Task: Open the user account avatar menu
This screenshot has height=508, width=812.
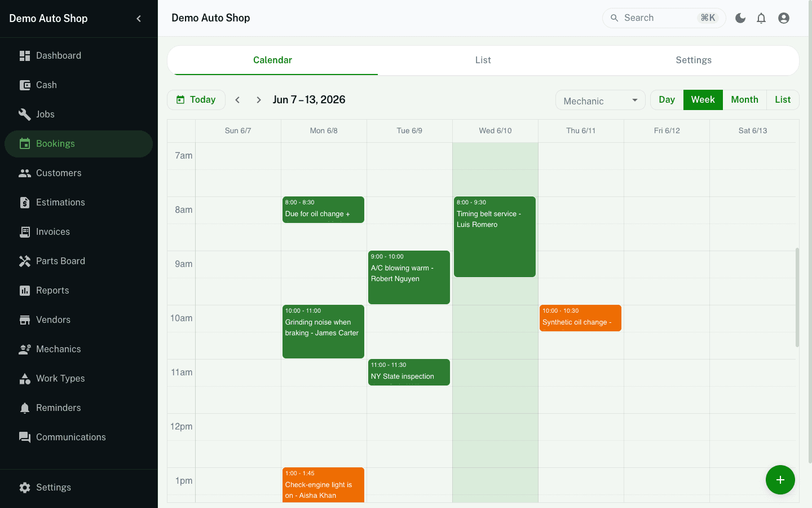Action: [x=784, y=18]
